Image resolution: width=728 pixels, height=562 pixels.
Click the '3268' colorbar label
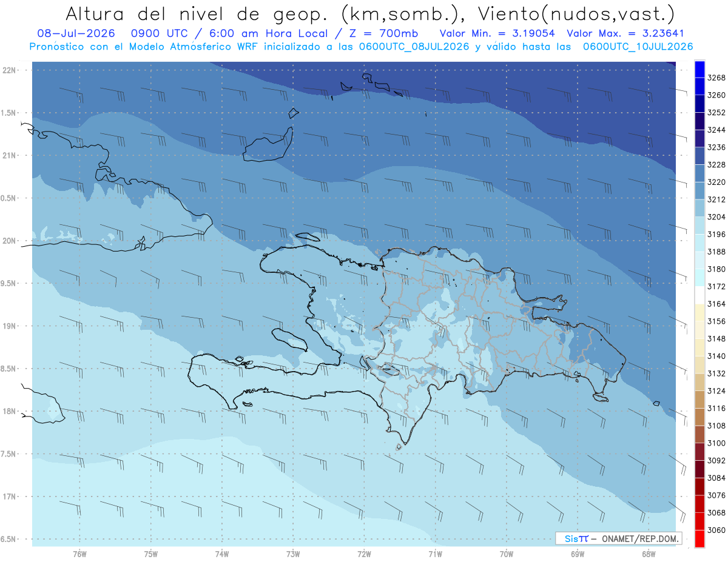716,78
